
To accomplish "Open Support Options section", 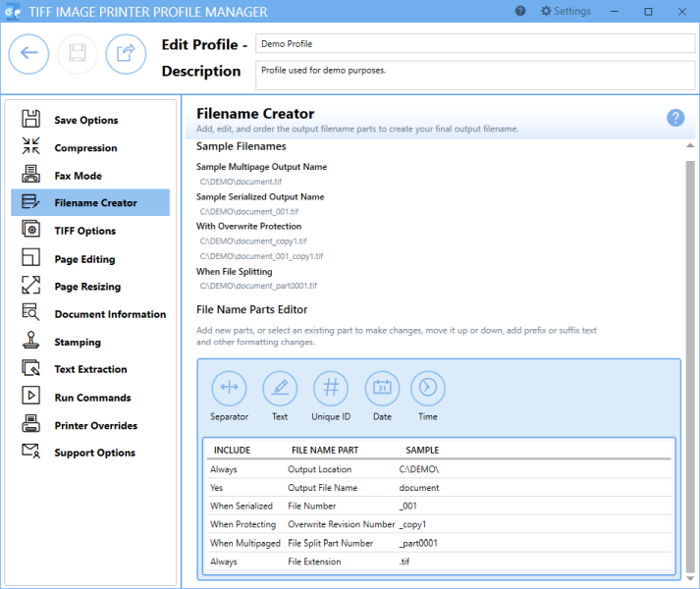I will pos(90,453).
